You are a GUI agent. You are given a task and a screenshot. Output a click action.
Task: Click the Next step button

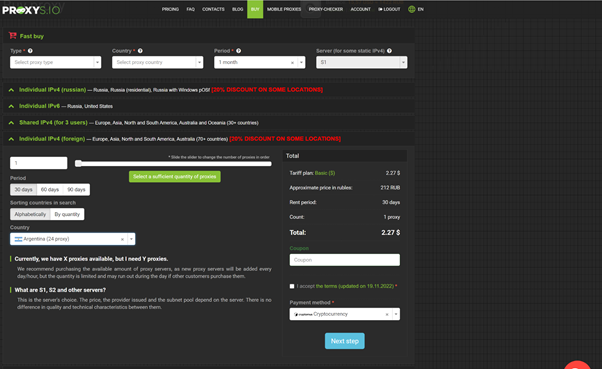pos(345,341)
